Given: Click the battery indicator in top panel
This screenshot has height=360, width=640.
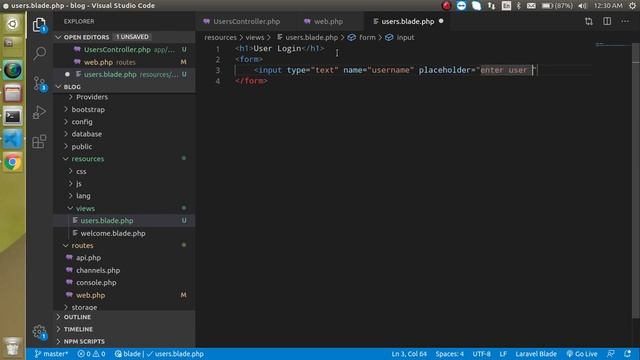Looking at the screenshot, I should point(557,5).
